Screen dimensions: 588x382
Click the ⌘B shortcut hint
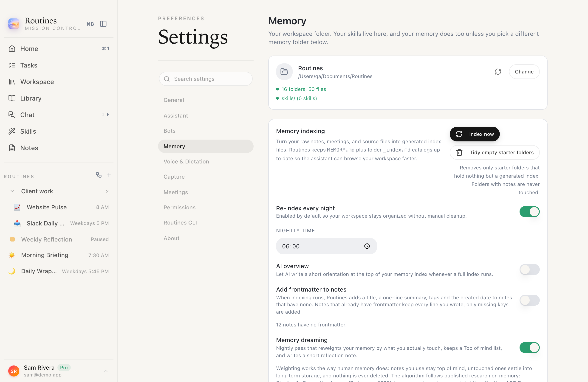(90, 24)
